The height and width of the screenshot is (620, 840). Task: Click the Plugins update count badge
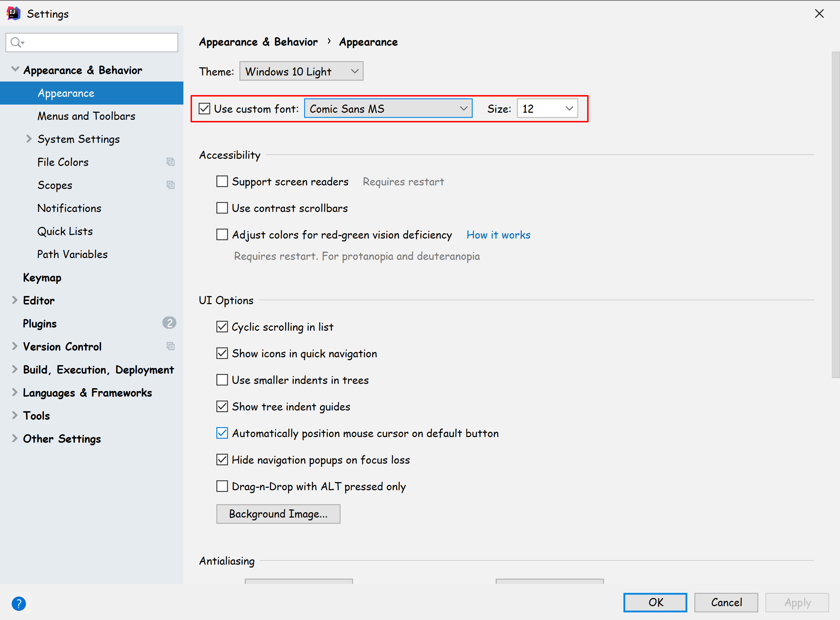[x=169, y=323]
